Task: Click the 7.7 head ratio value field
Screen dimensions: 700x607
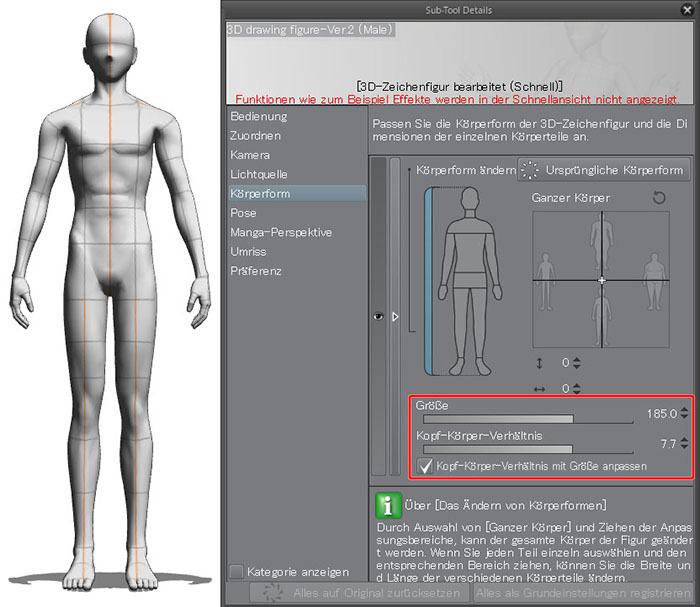Action: click(x=669, y=444)
